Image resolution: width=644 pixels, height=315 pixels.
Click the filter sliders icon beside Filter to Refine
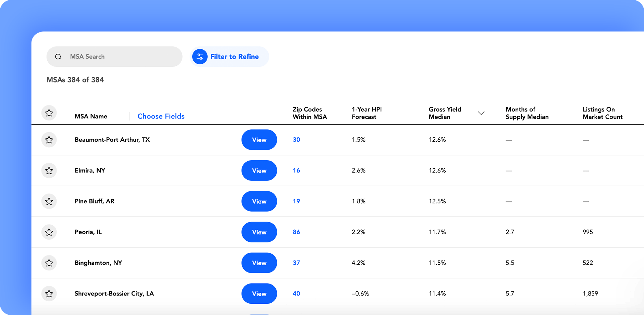click(x=200, y=56)
